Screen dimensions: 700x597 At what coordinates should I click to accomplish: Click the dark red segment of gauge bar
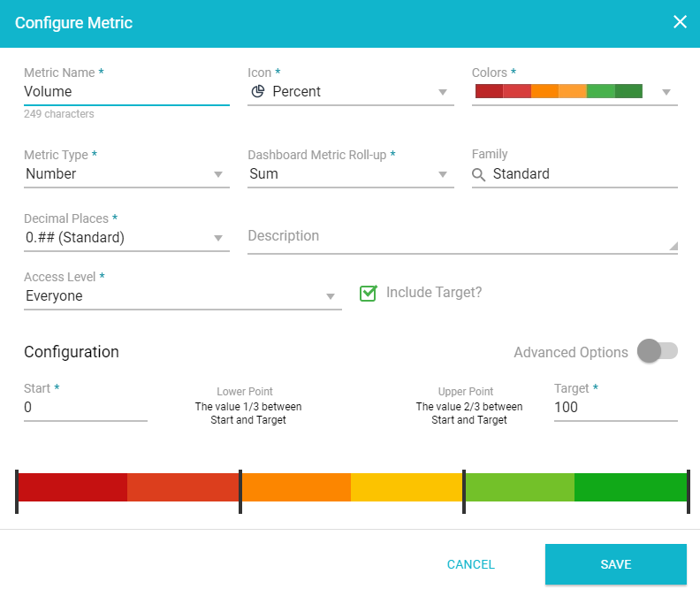[x=72, y=487]
